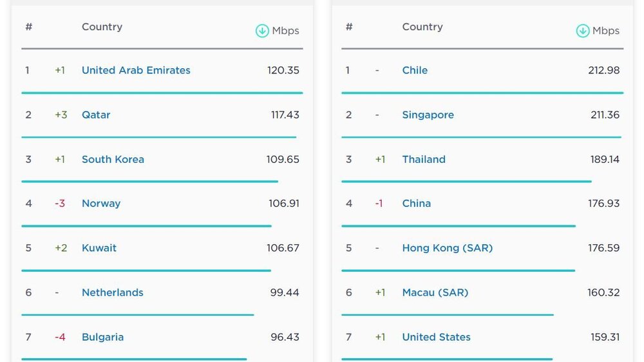Click the Singapore entry
Viewport: 644px width, 362px height.
click(x=428, y=115)
